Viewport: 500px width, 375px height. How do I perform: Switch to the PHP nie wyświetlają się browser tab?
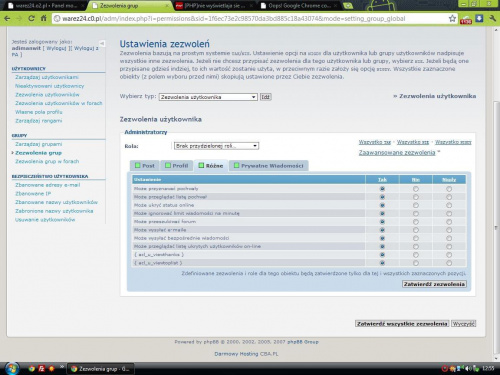(x=212, y=6)
